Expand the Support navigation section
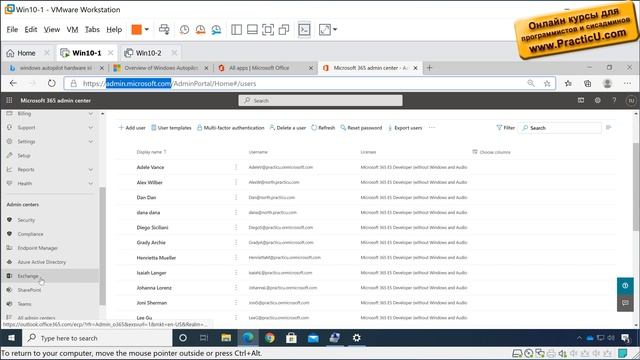 point(91,127)
